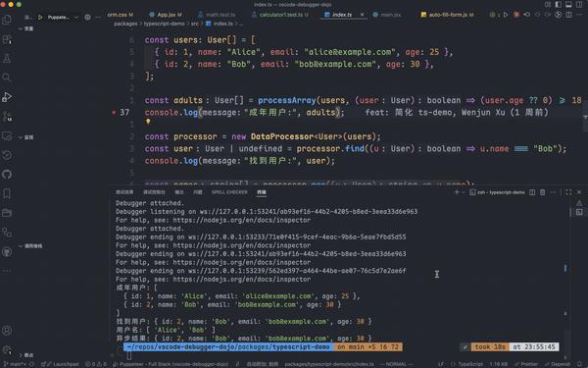The width and height of the screenshot is (588, 368).
Task: Split the editor to the right
Action: point(568,15)
